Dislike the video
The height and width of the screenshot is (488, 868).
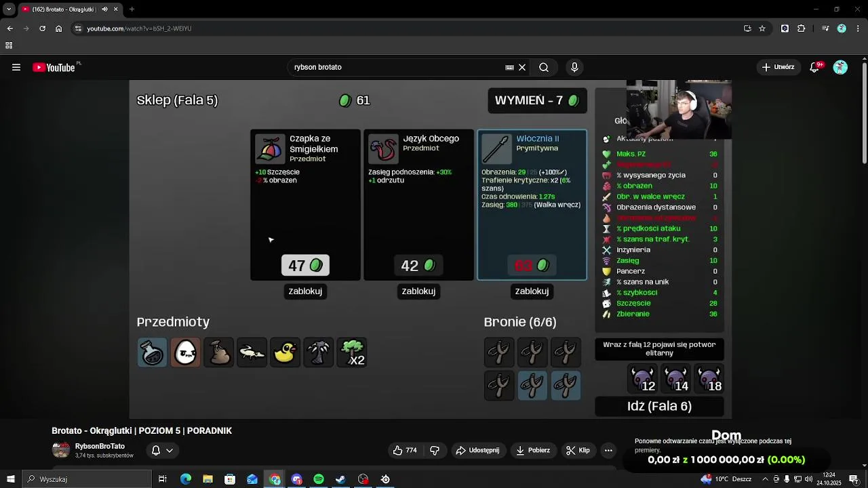(435, 450)
